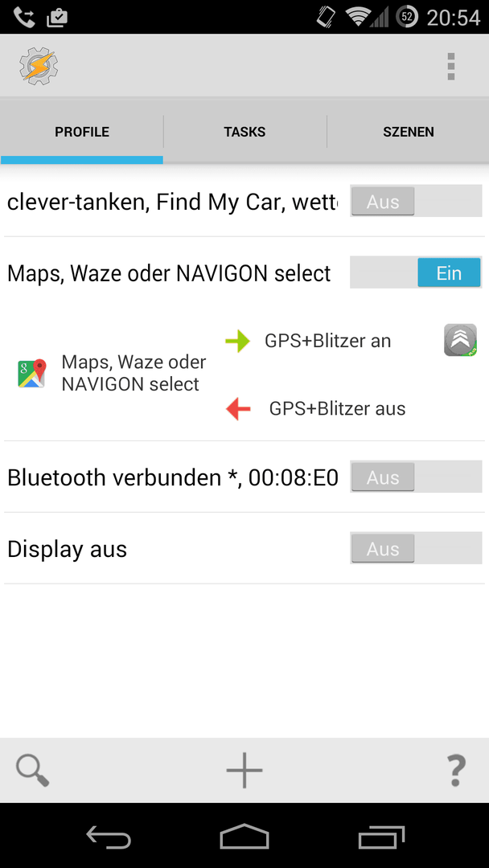This screenshot has width=489, height=868.
Task: Enable the clever-tanken profile switch
Action: pyautogui.click(x=416, y=201)
